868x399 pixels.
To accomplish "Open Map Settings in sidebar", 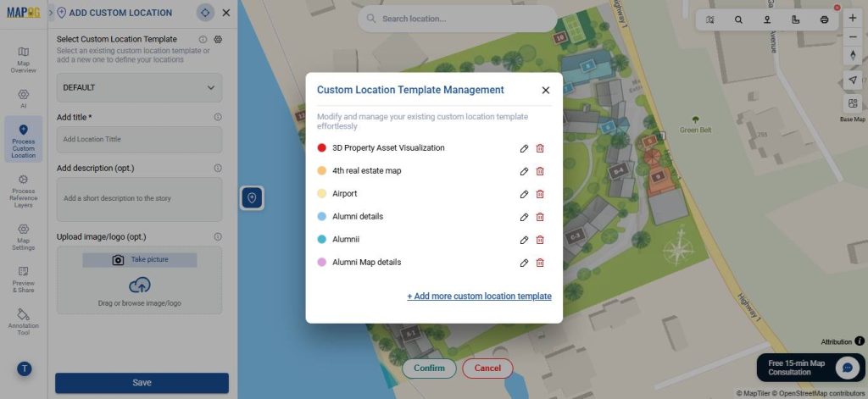I will click(23, 237).
